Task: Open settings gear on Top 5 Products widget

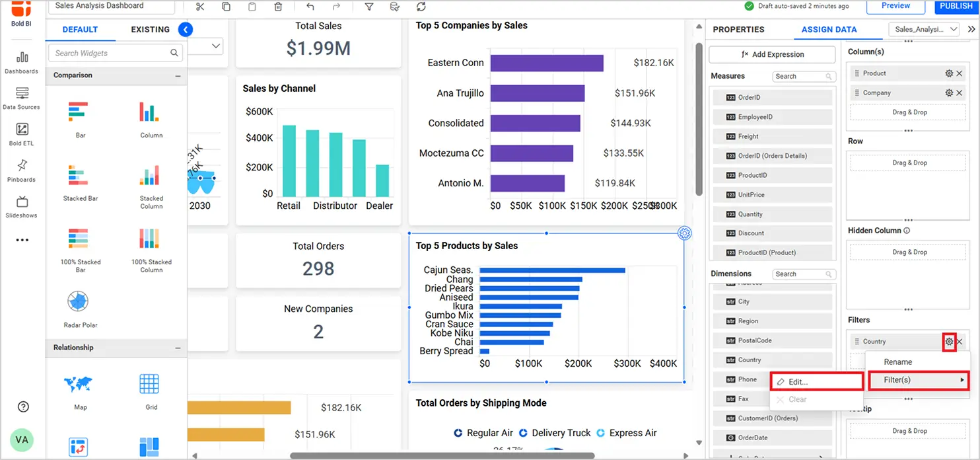Action: [685, 233]
